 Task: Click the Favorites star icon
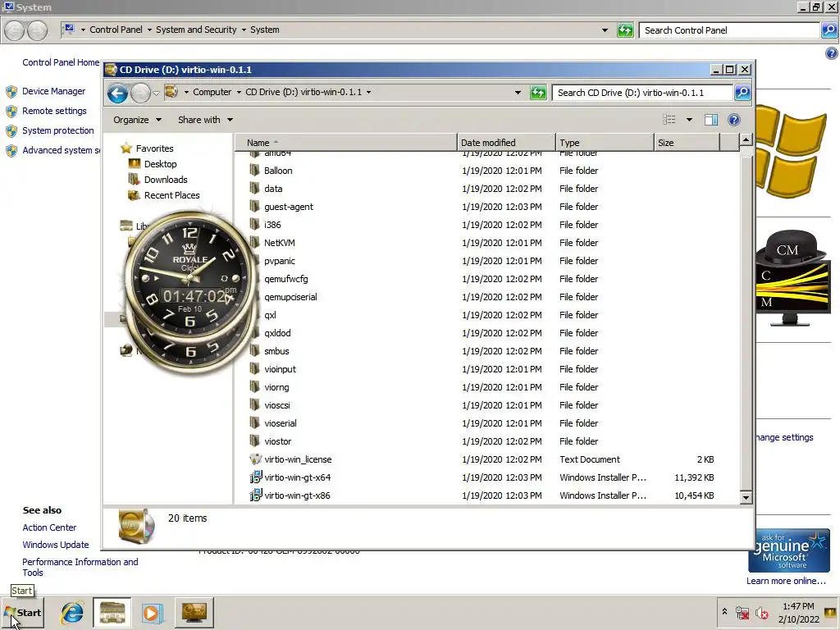126,148
